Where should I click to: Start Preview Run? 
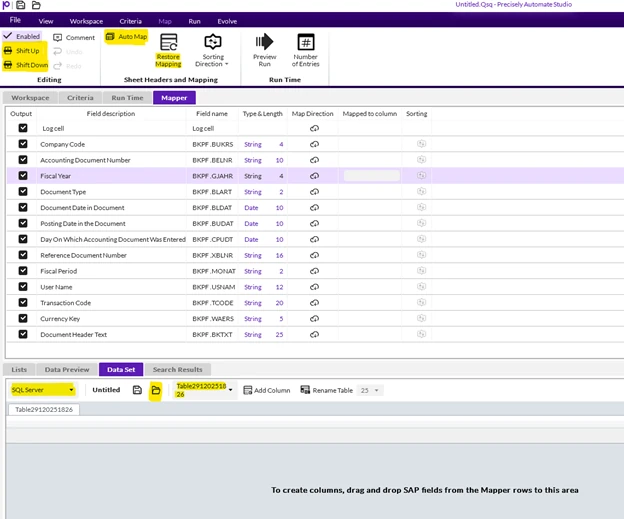click(x=264, y=50)
